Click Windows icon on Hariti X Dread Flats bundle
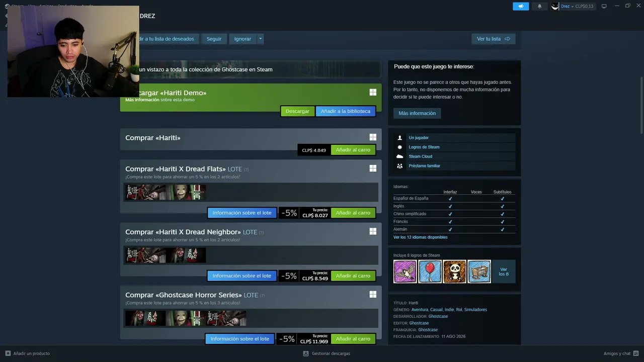Image resolution: width=644 pixels, height=362 pixels. pyautogui.click(x=373, y=168)
